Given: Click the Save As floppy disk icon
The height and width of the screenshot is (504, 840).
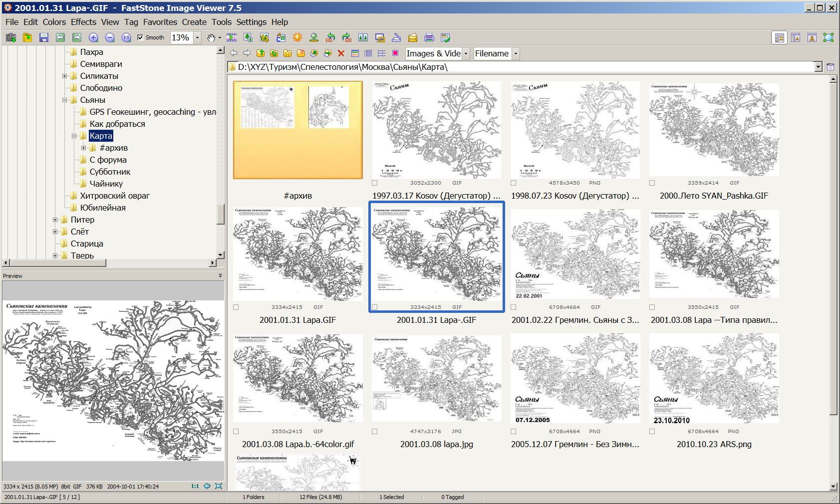Looking at the screenshot, I should (x=44, y=38).
